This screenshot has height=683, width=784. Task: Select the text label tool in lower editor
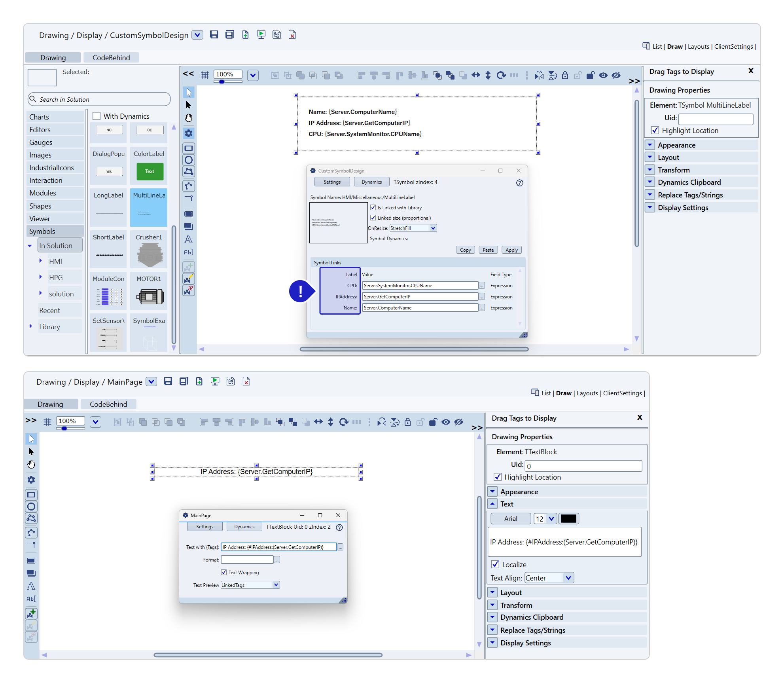[31, 586]
